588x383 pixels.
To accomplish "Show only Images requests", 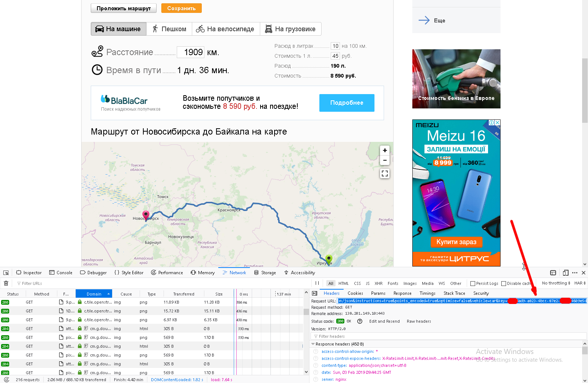I will point(410,283).
